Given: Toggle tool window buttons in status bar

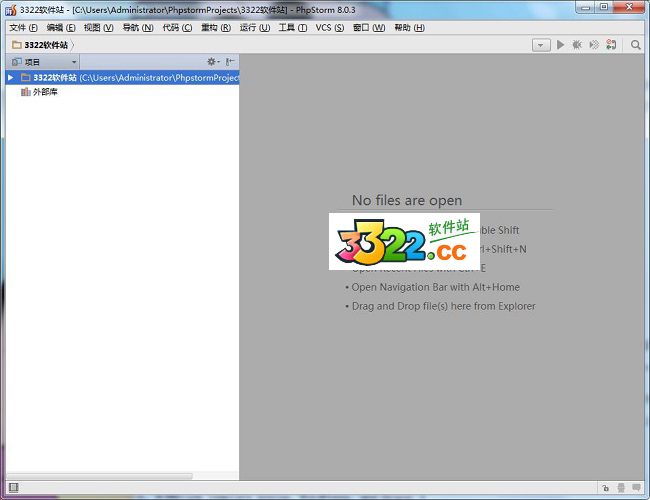Looking at the screenshot, I should (13, 488).
